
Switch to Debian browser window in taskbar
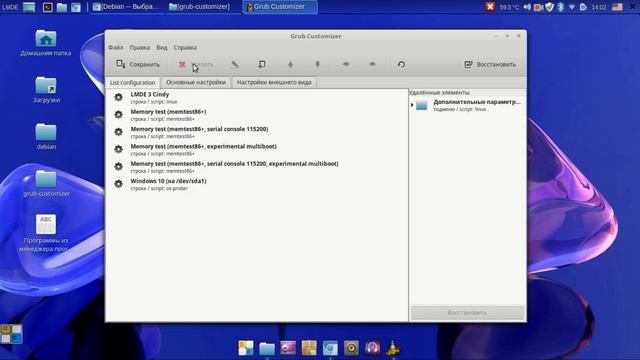click(127, 7)
